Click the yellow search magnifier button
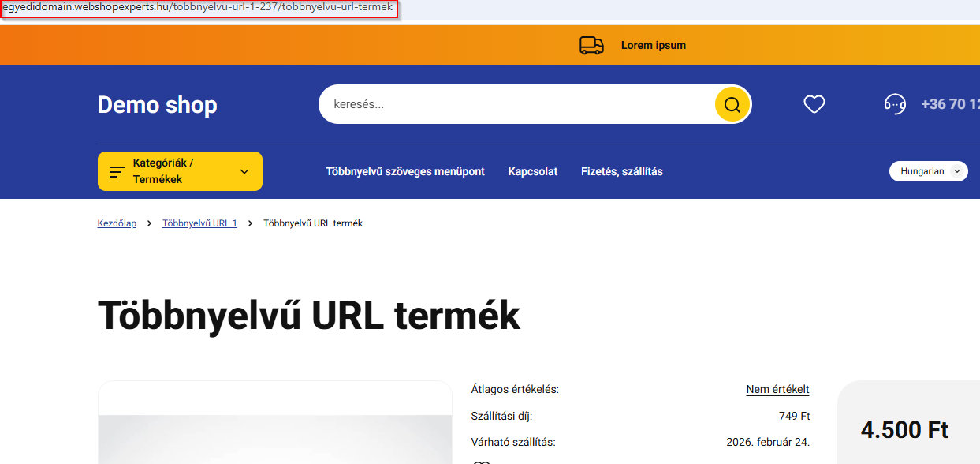Image resolution: width=980 pixels, height=464 pixels. [732, 105]
